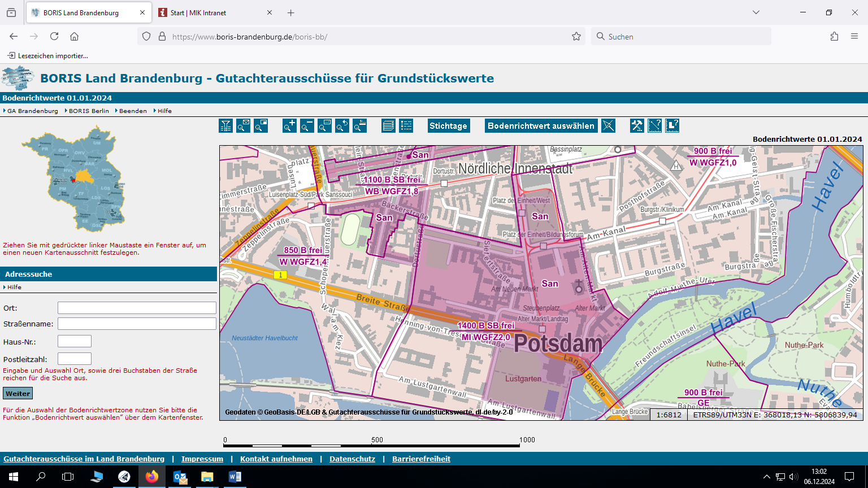Click the BORIS Land Brandenburg logo
Image resolution: width=868 pixels, height=488 pixels.
click(18, 78)
